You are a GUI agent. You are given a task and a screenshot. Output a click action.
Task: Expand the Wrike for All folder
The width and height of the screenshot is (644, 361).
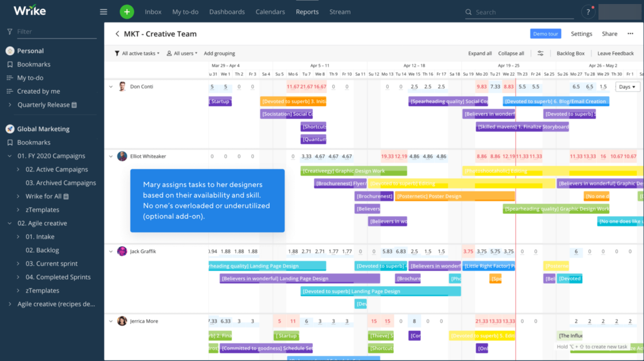point(18,196)
